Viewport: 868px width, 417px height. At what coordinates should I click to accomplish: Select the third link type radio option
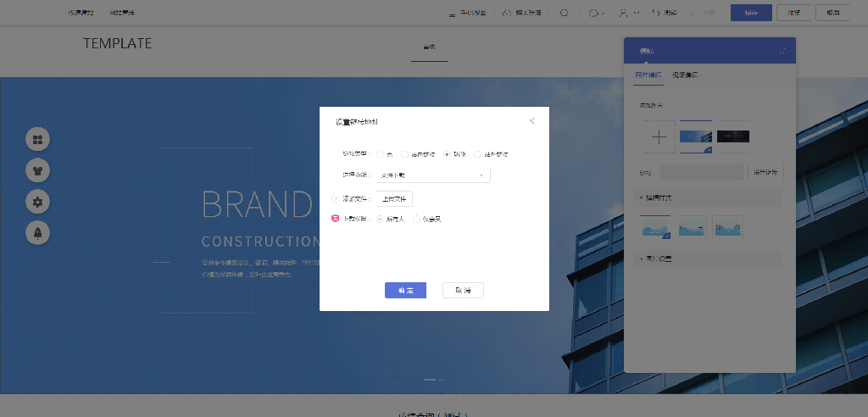[x=447, y=154]
